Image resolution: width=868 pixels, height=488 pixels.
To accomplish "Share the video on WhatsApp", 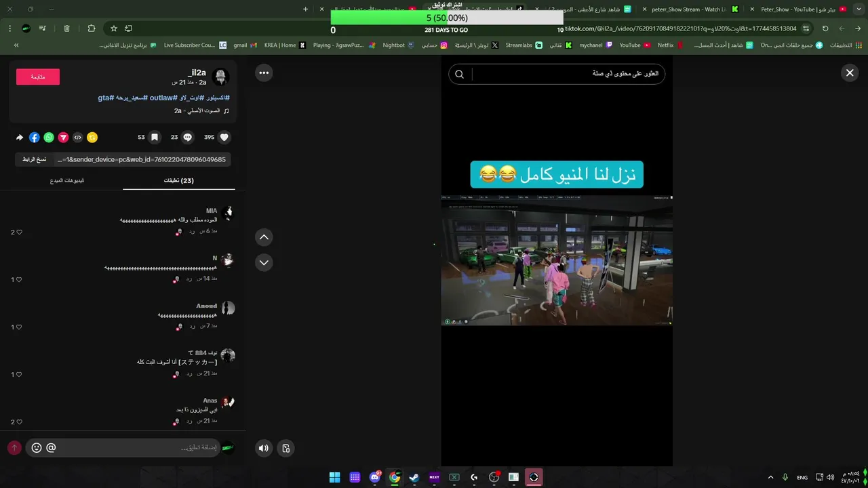I will 49,138.
